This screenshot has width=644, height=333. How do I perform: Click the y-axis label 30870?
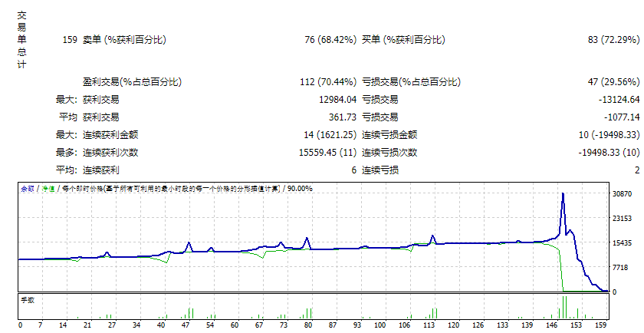[623, 194]
